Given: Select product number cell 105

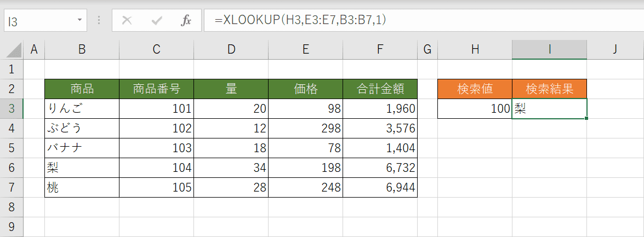Looking at the screenshot, I should (x=157, y=188).
